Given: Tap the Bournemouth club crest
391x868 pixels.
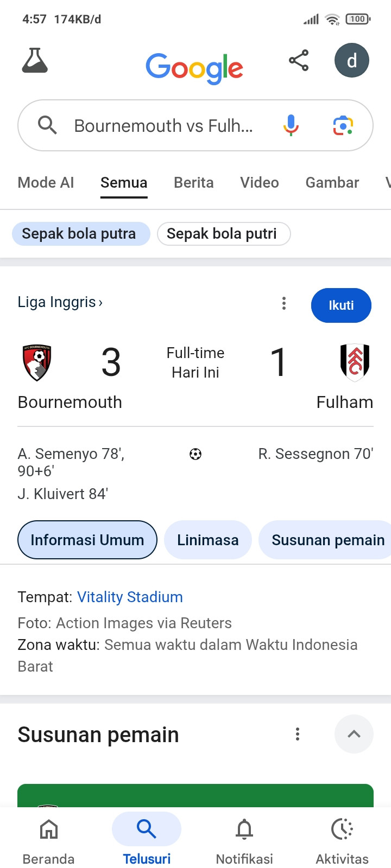Looking at the screenshot, I should coord(37,362).
